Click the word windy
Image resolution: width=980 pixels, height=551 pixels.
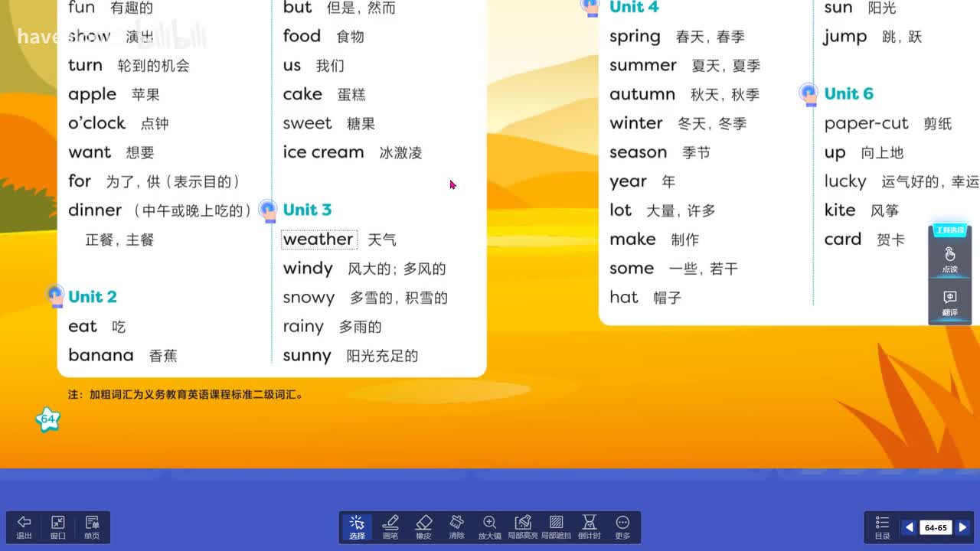pyautogui.click(x=308, y=269)
